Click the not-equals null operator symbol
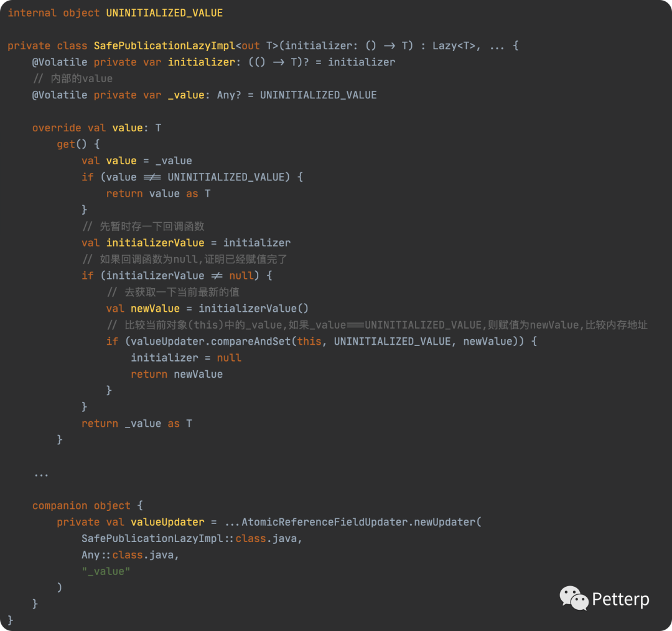 (x=217, y=276)
